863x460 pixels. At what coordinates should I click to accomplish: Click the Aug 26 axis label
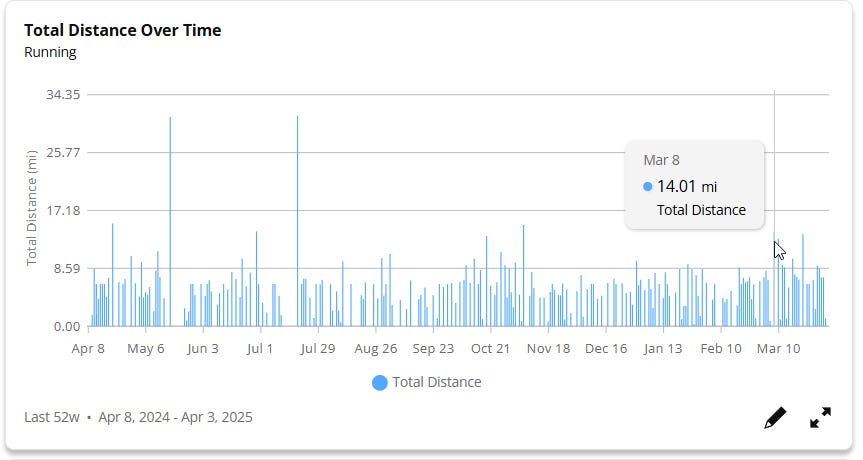pos(376,349)
